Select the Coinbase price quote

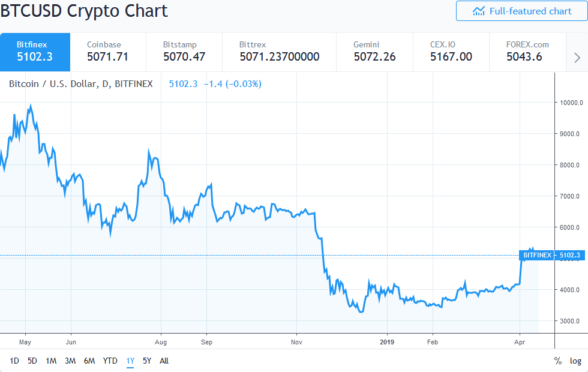click(109, 52)
